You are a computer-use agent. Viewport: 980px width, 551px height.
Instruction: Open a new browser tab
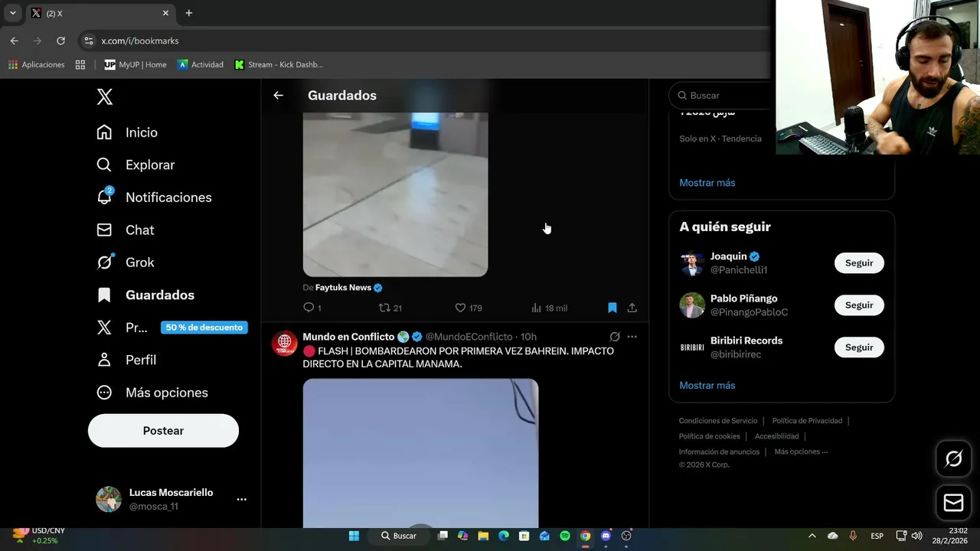pos(189,13)
